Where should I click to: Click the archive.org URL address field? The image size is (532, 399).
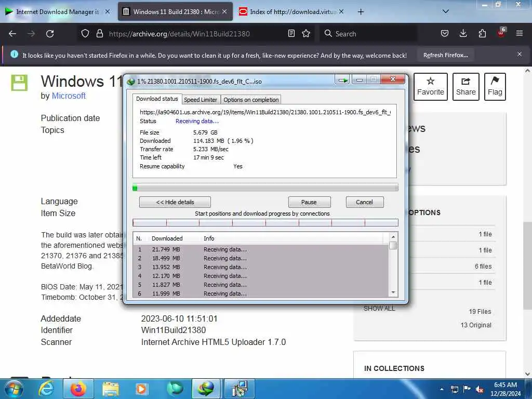[x=197, y=34]
